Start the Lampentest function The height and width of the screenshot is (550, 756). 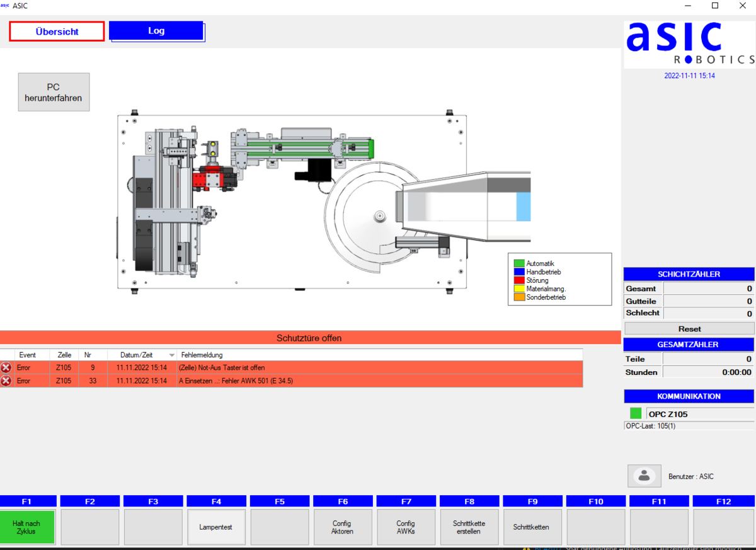216,527
